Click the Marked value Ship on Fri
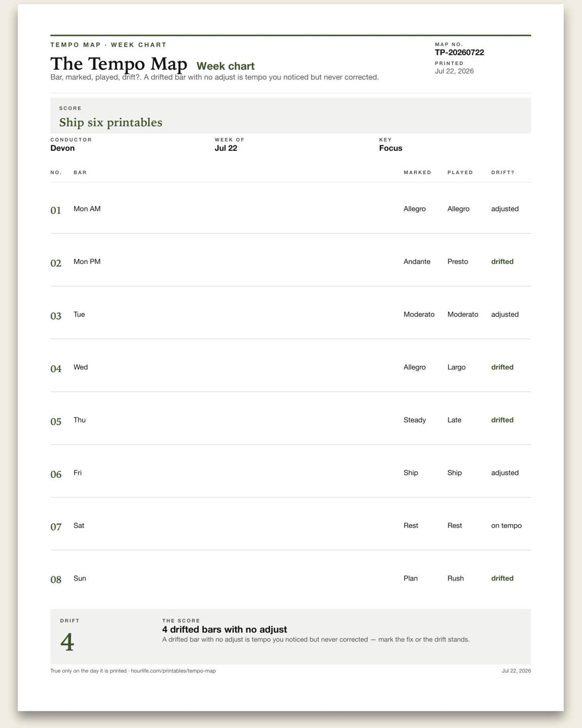Image resolution: width=582 pixels, height=728 pixels. click(411, 473)
